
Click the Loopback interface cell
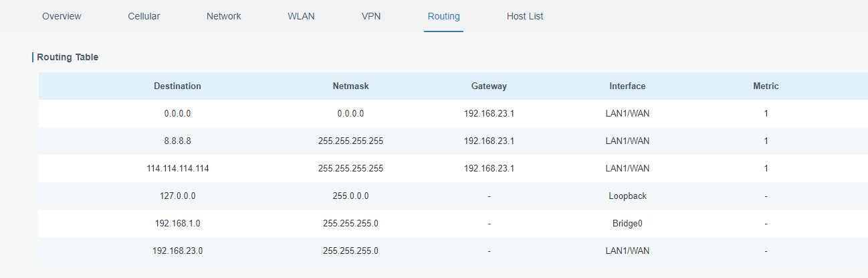point(627,196)
